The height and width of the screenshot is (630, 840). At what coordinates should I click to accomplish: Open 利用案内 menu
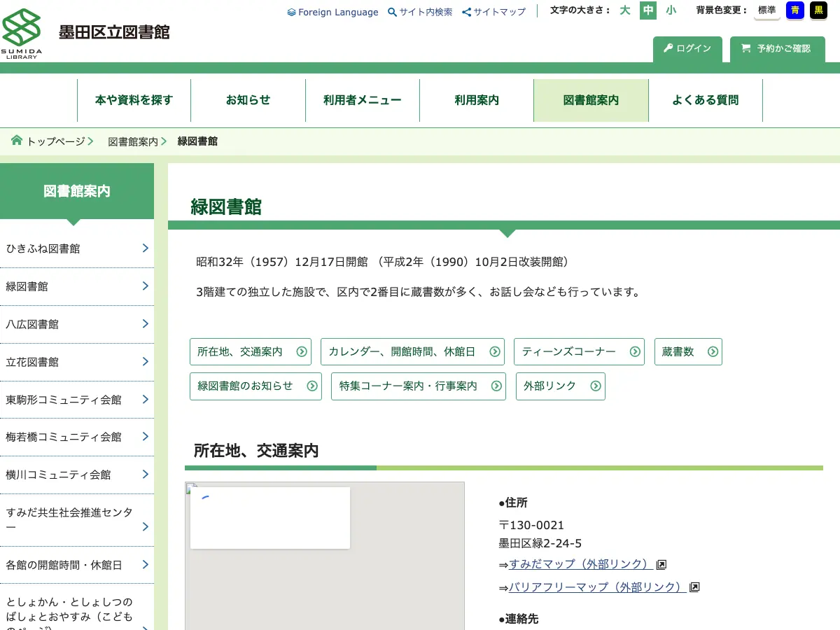pos(477,100)
